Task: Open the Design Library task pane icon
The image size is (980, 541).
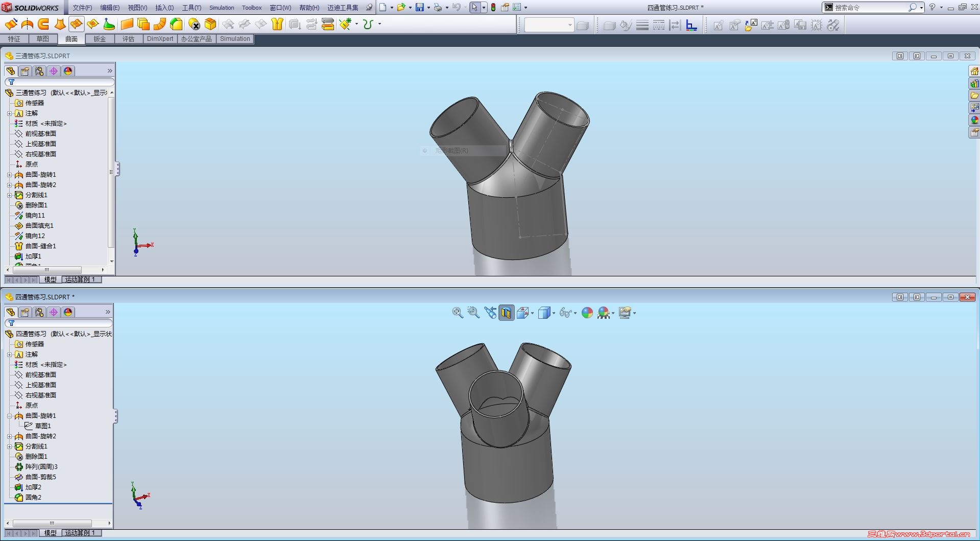Action: [974, 83]
